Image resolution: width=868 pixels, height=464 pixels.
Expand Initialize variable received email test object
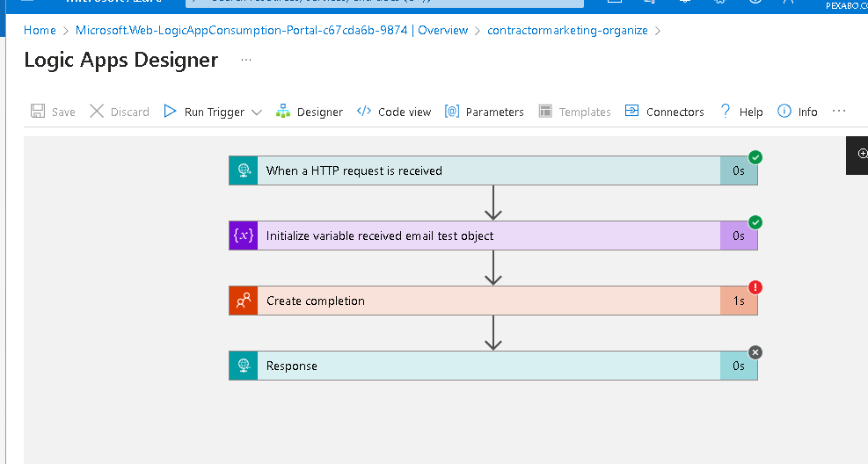click(x=493, y=236)
